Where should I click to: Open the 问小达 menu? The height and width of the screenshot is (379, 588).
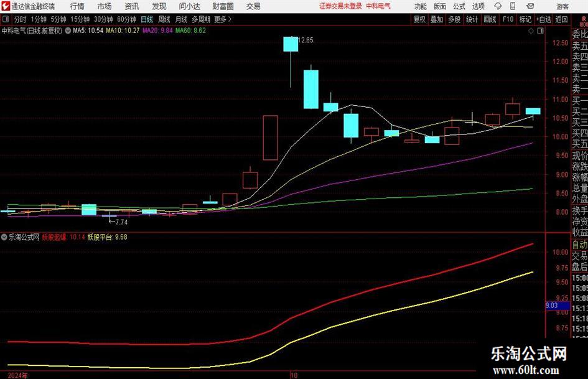(x=189, y=6)
